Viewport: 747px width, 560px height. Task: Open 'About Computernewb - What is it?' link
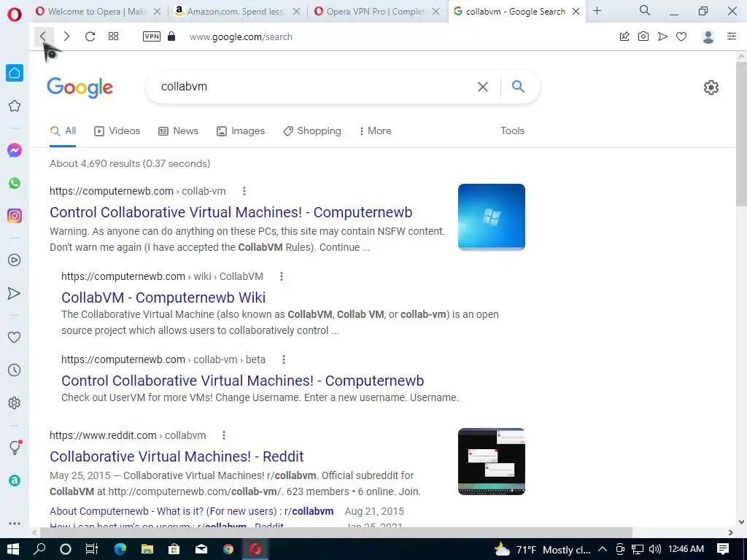click(x=192, y=511)
